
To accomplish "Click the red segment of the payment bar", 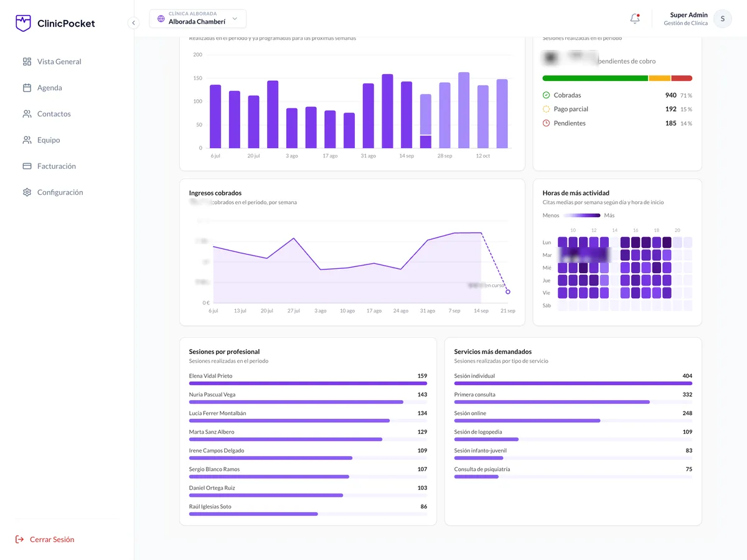I will 682,78.
